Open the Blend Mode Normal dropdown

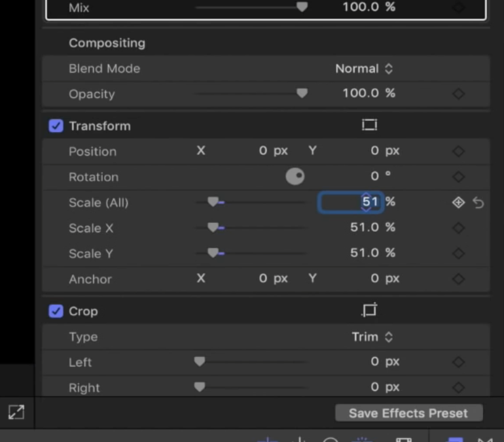[x=364, y=69]
